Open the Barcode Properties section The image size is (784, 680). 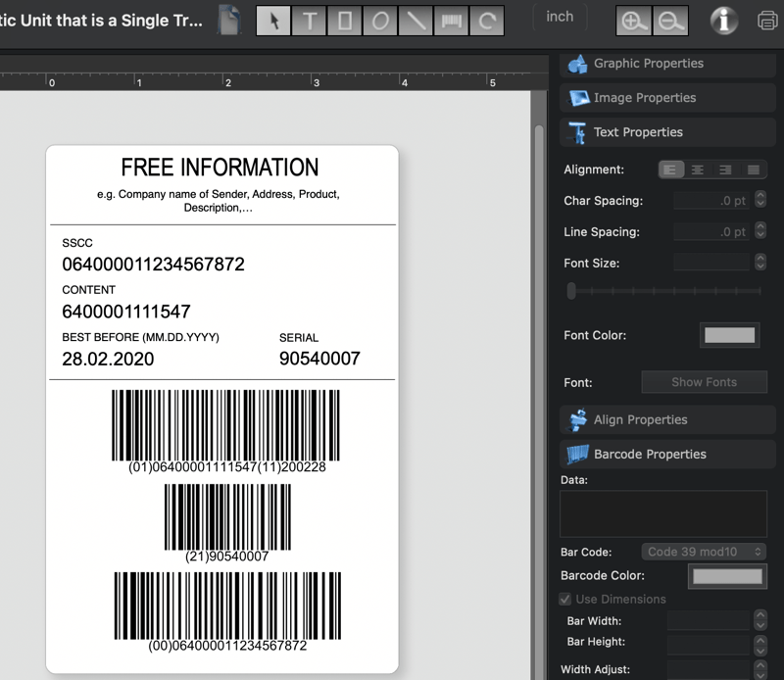[666, 454]
